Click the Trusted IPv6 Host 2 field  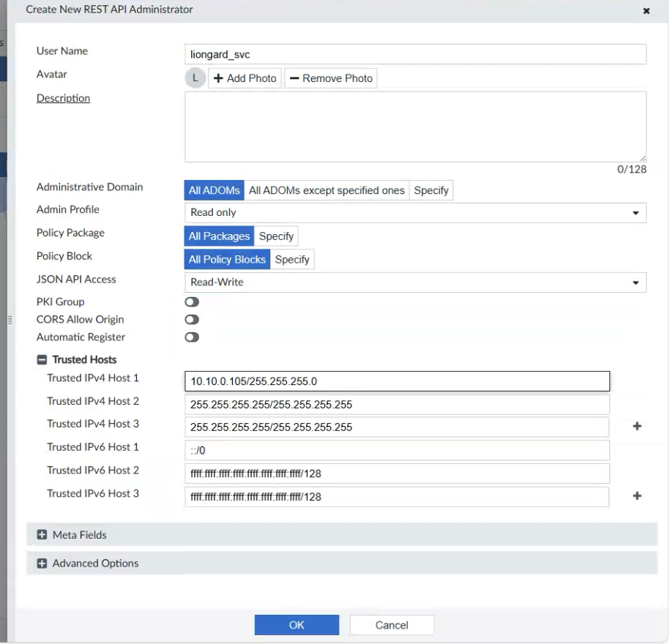pyautogui.click(x=397, y=473)
